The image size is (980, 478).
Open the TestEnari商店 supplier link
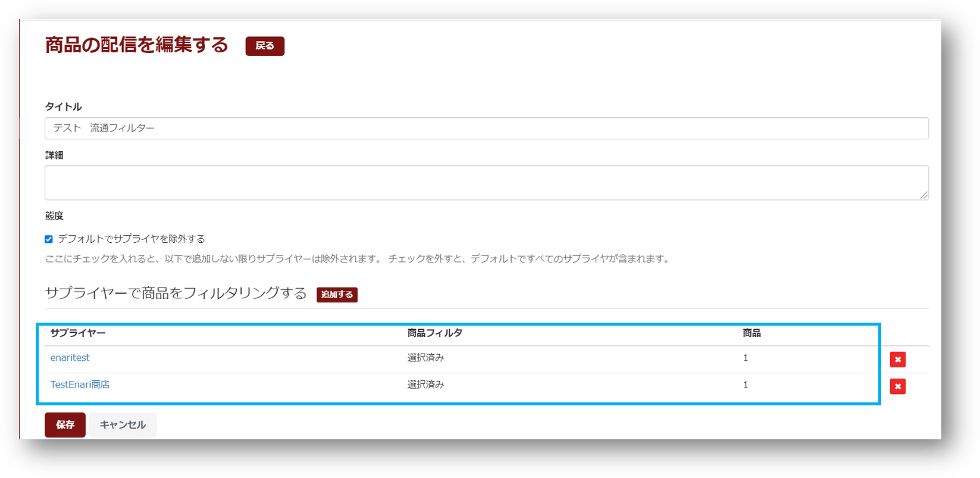[x=80, y=385]
